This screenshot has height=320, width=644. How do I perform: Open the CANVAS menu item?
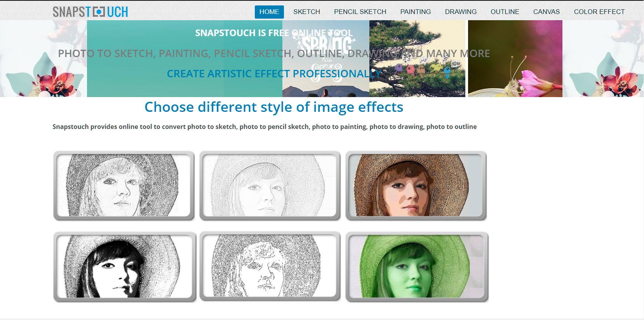pyautogui.click(x=546, y=12)
